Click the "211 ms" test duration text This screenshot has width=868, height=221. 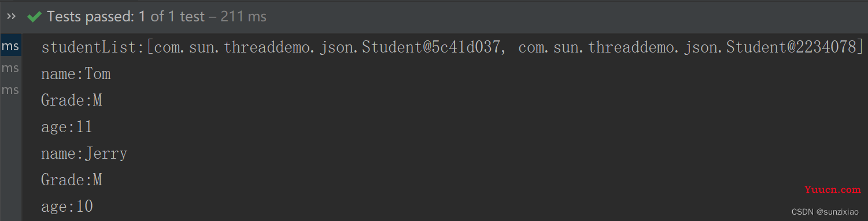point(243,17)
